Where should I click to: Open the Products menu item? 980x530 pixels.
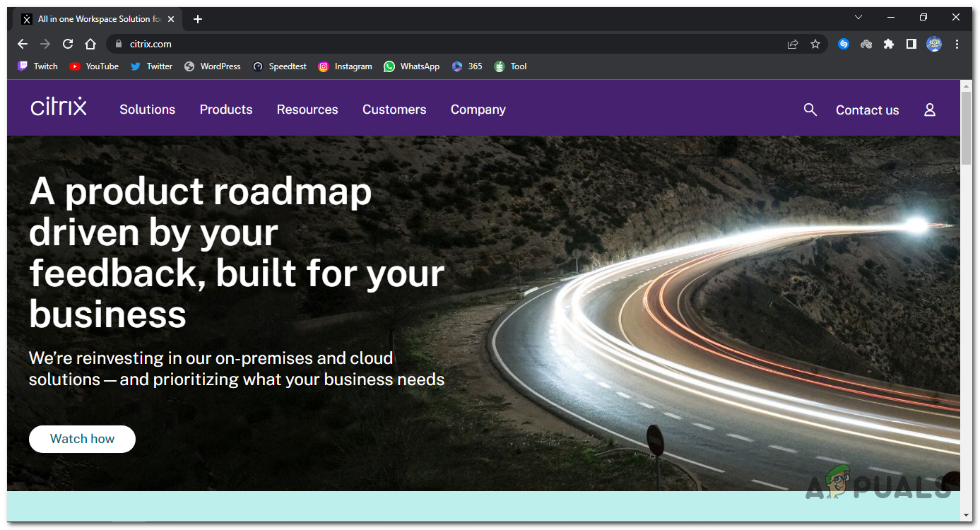tap(225, 110)
